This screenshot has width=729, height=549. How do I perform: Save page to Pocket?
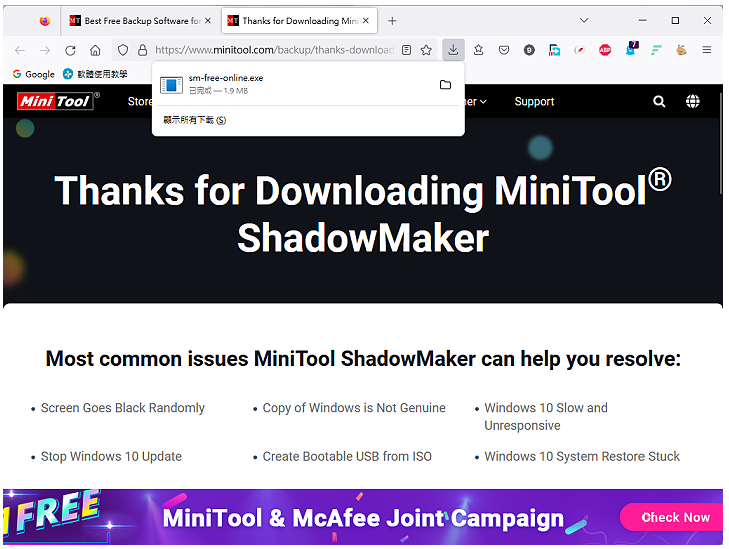(x=504, y=50)
